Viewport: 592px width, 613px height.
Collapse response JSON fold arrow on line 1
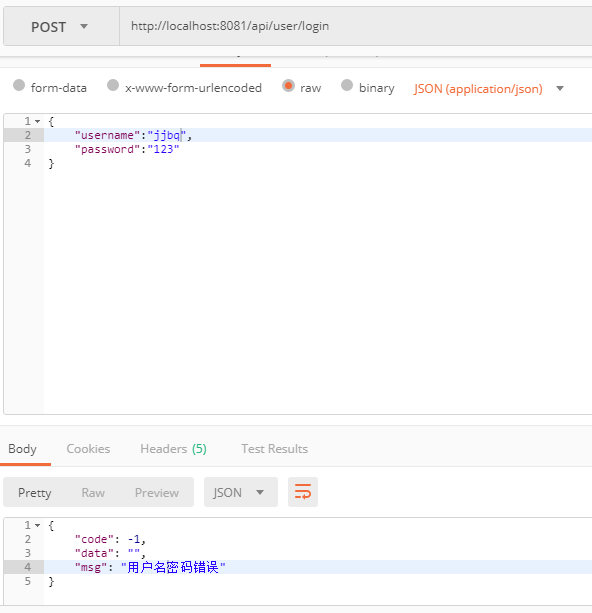click(38, 525)
